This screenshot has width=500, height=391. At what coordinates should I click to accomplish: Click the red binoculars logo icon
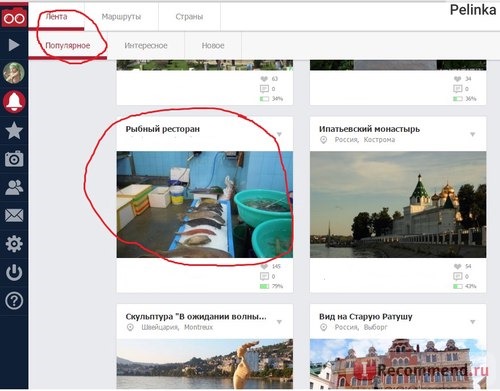click(14, 17)
